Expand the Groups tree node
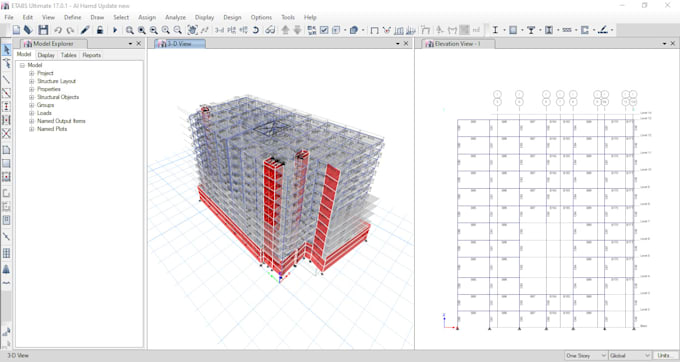The height and width of the screenshot is (362, 680). (31, 105)
